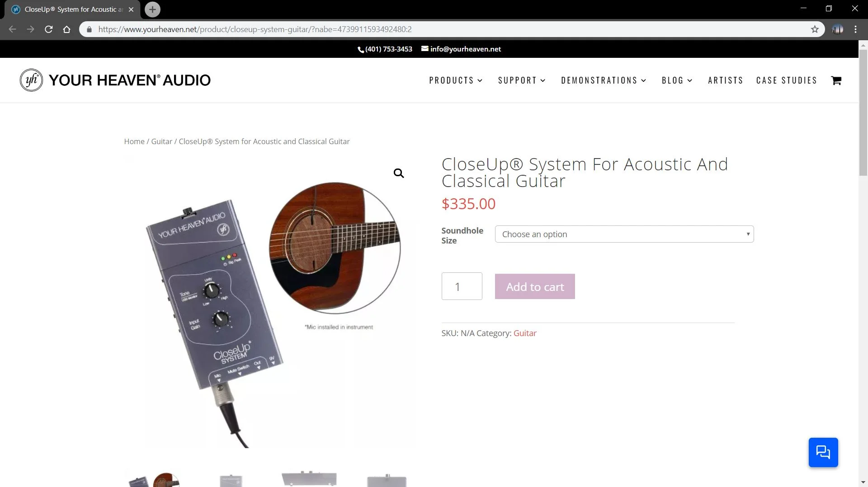Follow the Guitar category link
The image size is (868, 487).
525,333
